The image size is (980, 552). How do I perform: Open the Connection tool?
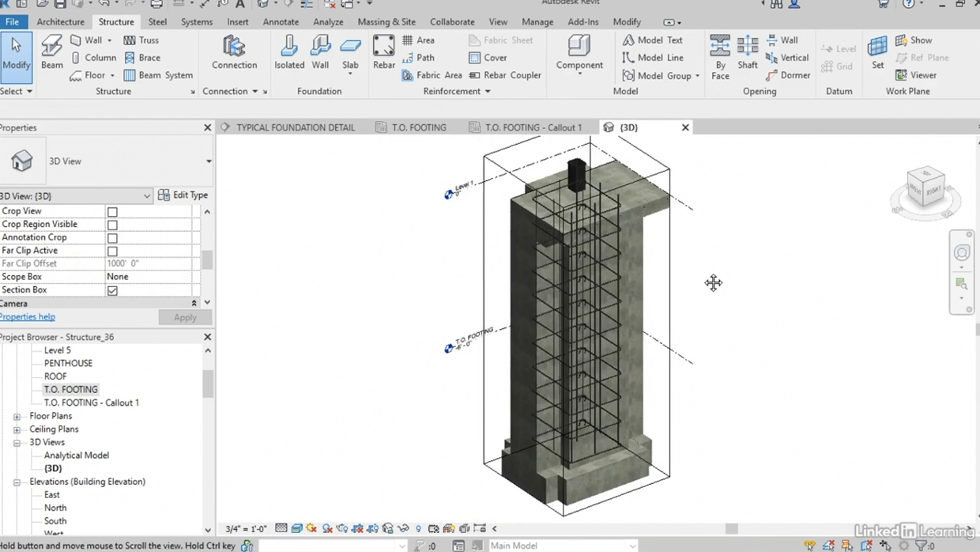(234, 53)
